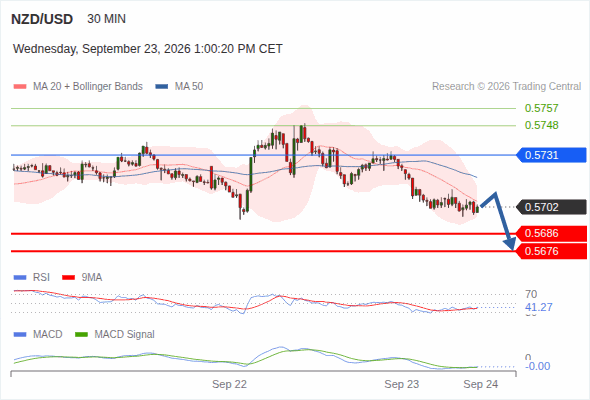Click the blue 0.5731 pivot price tag
This screenshot has height=400, width=590.
(x=551, y=155)
